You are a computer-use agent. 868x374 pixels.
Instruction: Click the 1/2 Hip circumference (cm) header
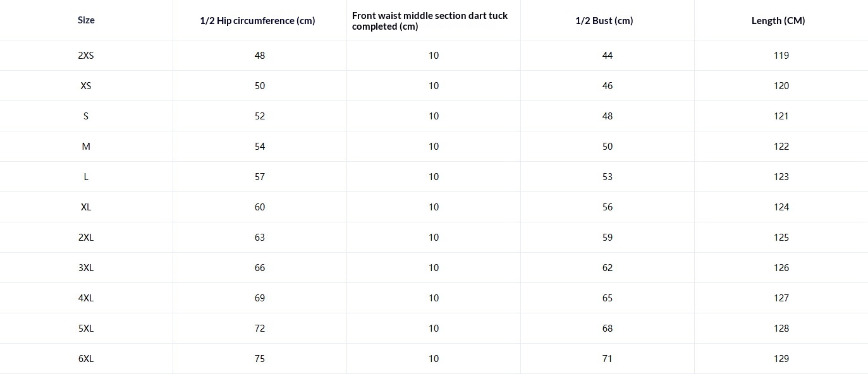coord(257,21)
